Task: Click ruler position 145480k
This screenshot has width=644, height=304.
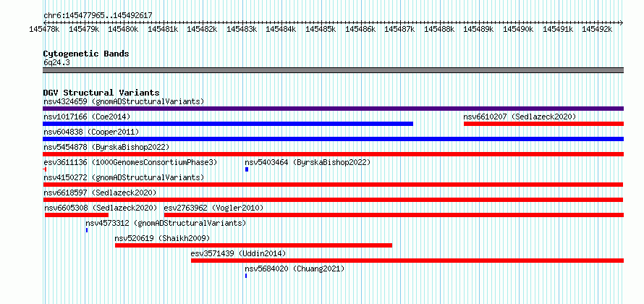Action: (x=123, y=29)
